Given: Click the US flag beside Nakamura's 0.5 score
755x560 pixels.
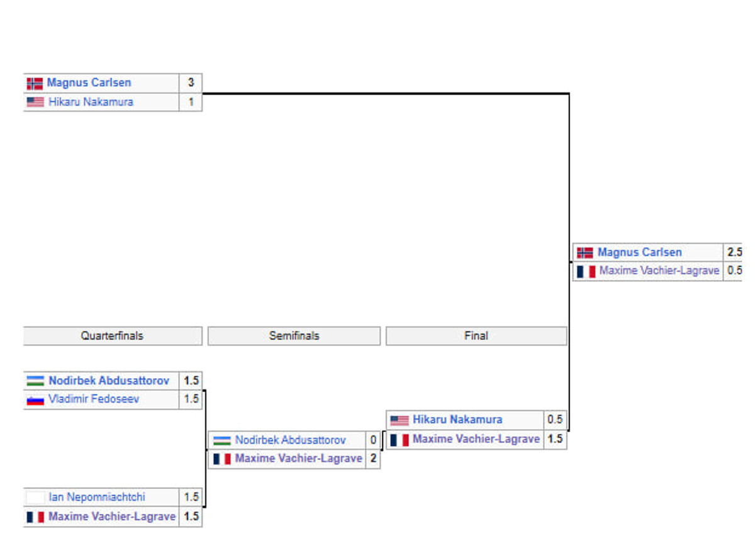Looking at the screenshot, I should pos(399,420).
